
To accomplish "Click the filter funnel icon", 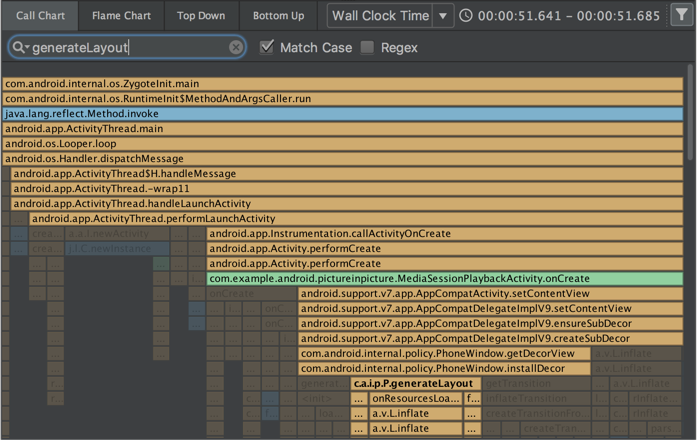I will point(679,16).
